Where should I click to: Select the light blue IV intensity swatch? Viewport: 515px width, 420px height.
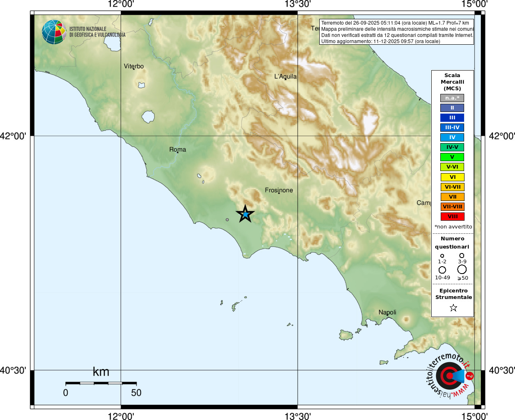[452, 137]
